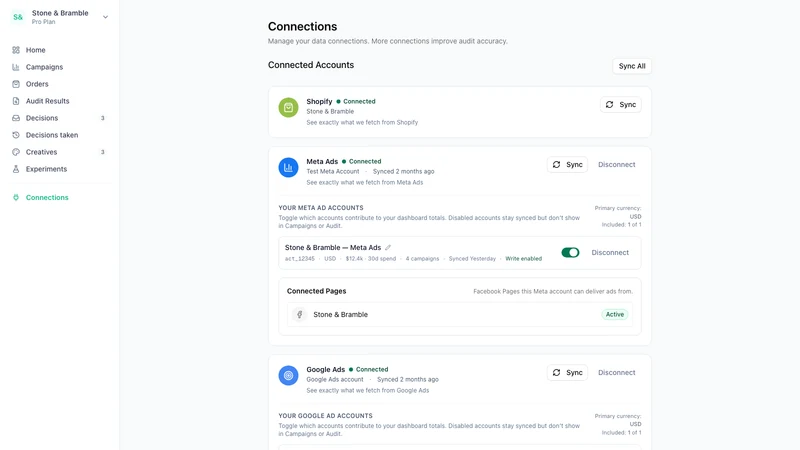Image resolution: width=800 pixels, height=450 pixels.
Task: Click the Meta Ads blue chart icon
Action: pyautogui.click(x=288, y=167)
